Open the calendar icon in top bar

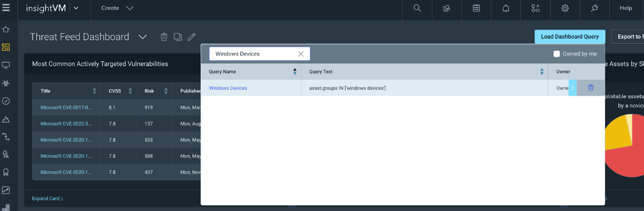(x=476, y=8)
